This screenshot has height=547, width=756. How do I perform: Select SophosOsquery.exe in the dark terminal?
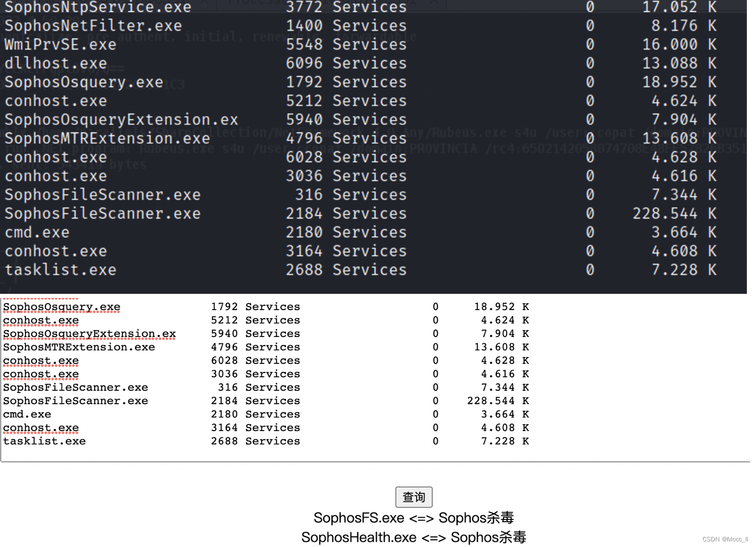[x=84, y=82]
